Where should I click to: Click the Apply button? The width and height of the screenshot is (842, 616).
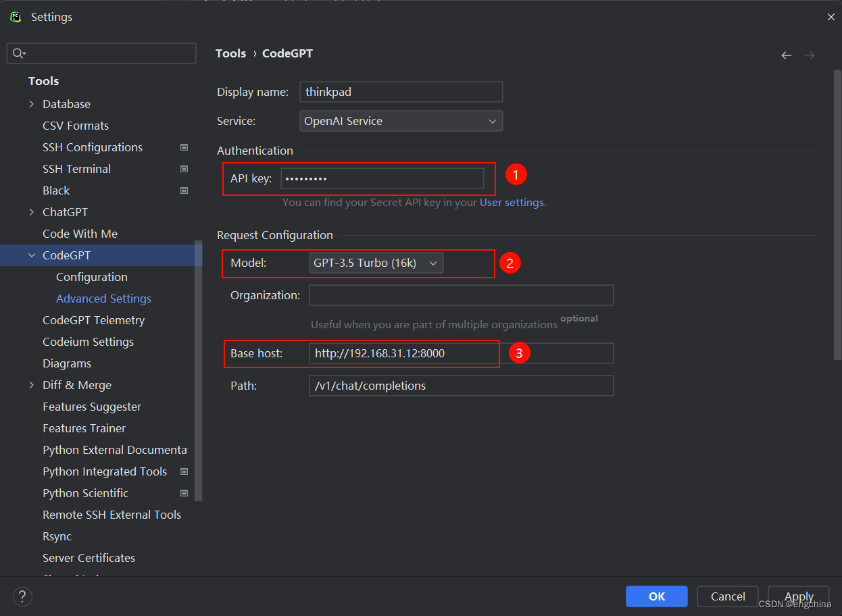click(799, 596)
